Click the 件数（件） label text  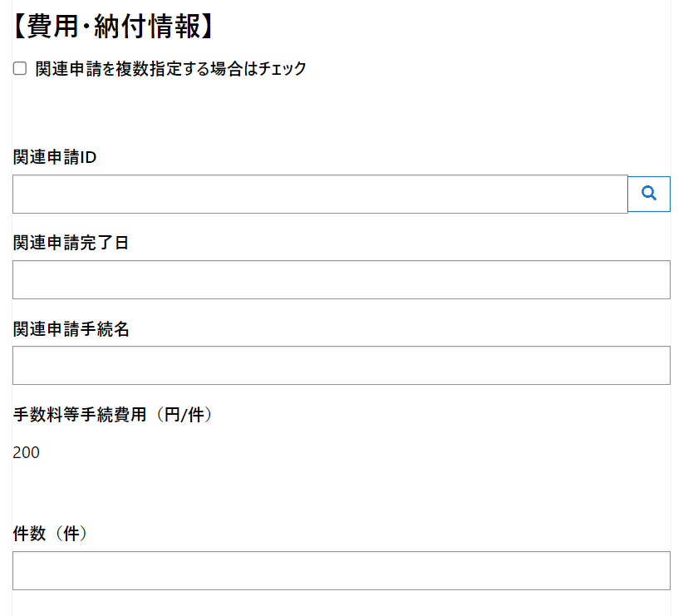tap(51, 534)
